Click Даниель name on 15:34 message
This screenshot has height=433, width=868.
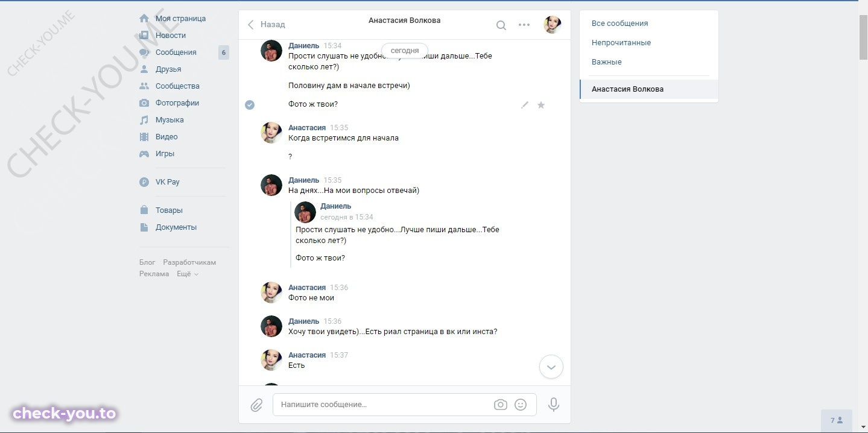pyautogui.click(x=303, y=46)
